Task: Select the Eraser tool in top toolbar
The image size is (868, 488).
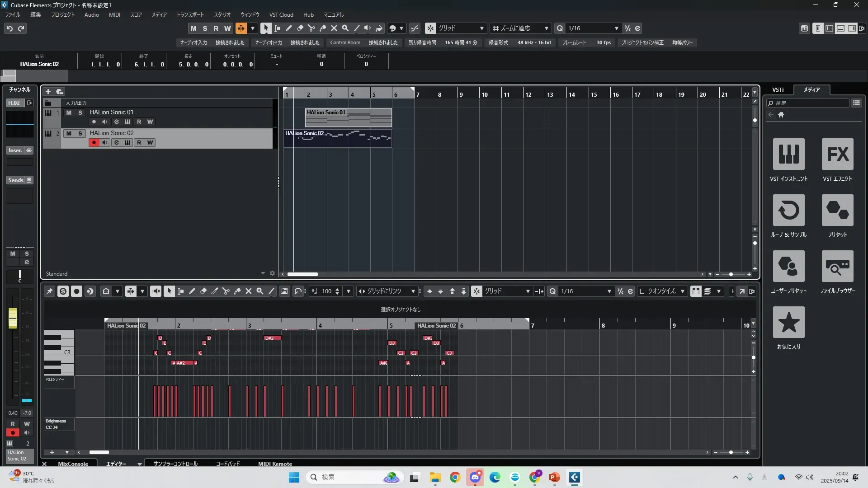Action: pyautogui.click(x=300, y=28)
